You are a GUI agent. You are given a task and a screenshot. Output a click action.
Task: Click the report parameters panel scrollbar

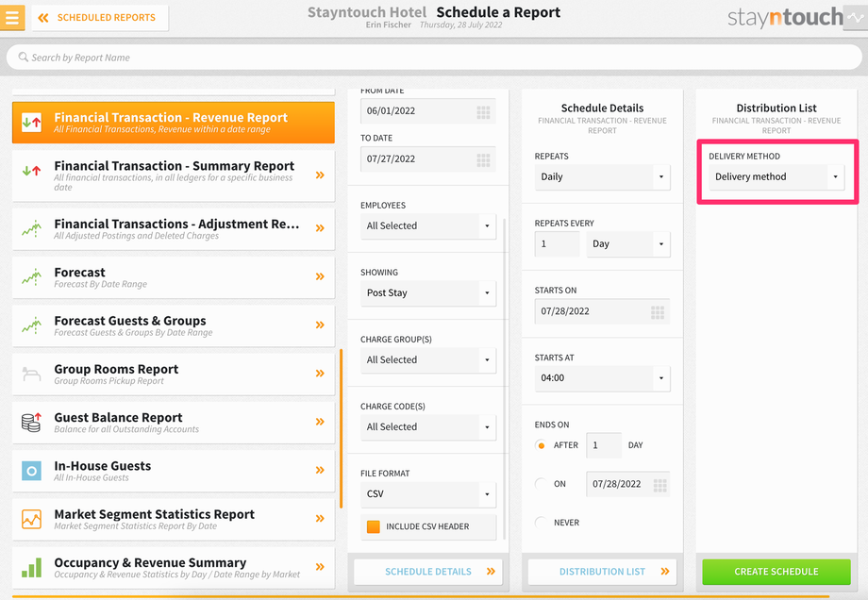tap(504, 378)
